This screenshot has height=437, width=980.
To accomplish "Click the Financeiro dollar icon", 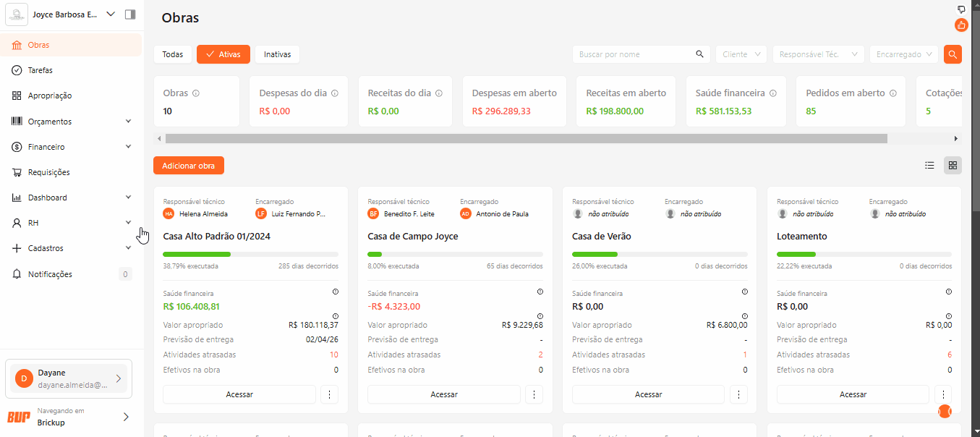I will pyautogui.click(x=17, y=147).
